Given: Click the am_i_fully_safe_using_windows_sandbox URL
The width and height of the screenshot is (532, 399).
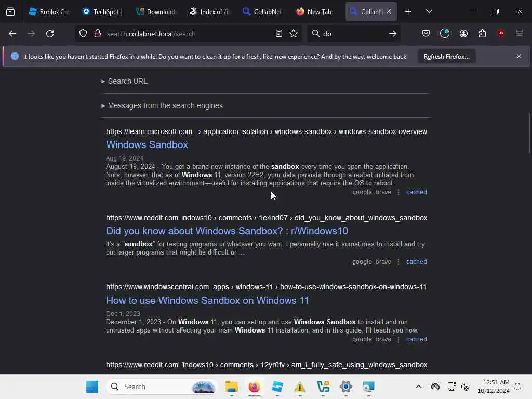Looking at the screenshot, I should point(267,365).
